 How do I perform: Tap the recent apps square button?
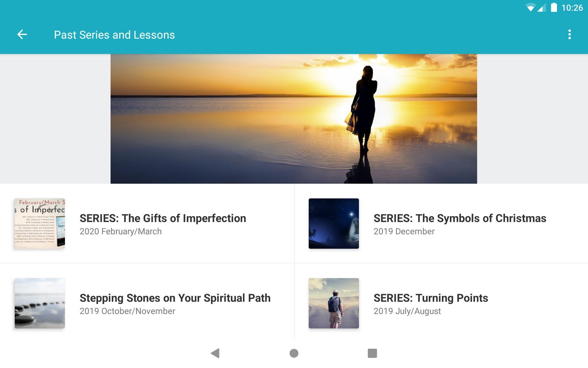tap(372, 353)
